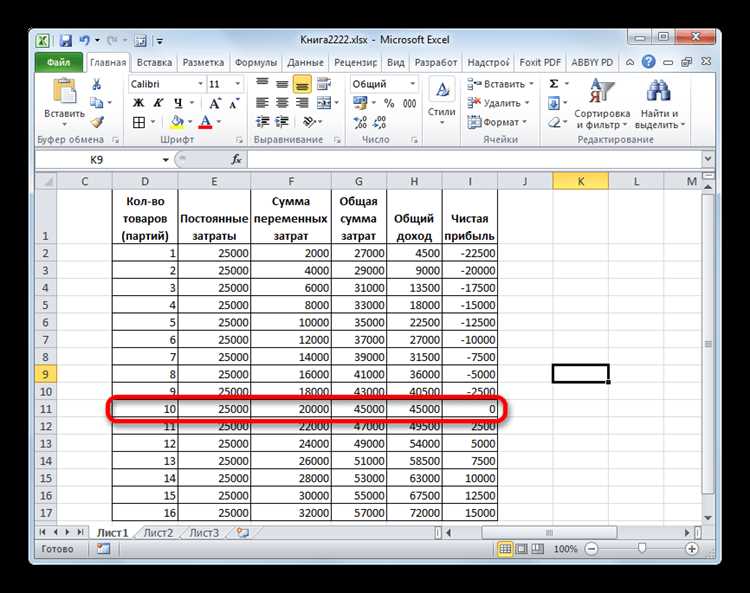
Task: Center text horizontally
Action: [282, 103]
